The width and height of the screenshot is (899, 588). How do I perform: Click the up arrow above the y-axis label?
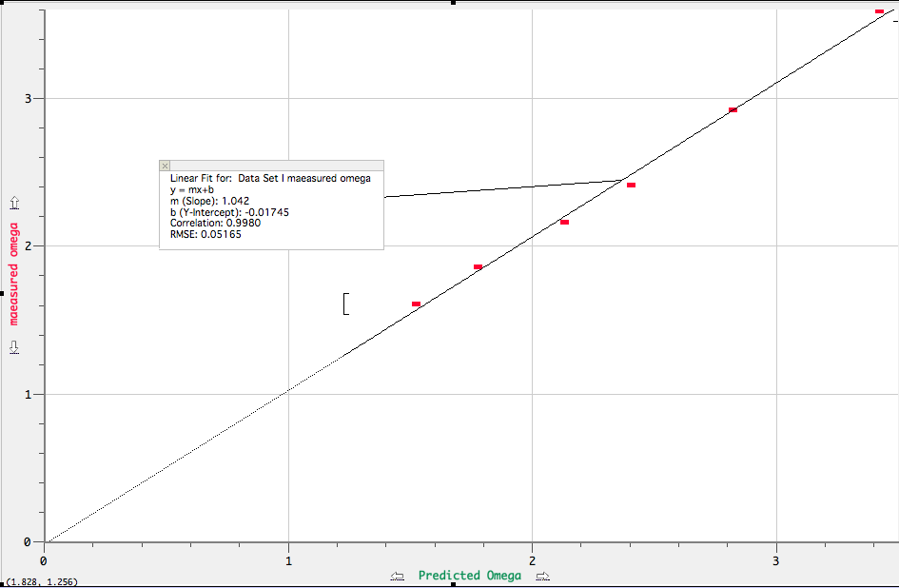point(13,202)
